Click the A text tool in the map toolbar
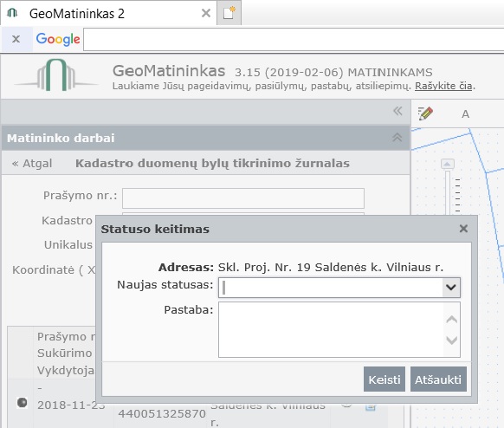Screen dimensions: 504x428 click(465, 114)
